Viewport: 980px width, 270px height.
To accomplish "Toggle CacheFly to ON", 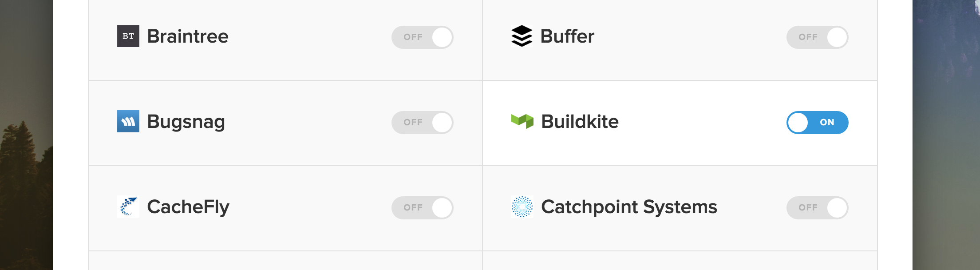I will pyautogui.click(x=423, y=207).
